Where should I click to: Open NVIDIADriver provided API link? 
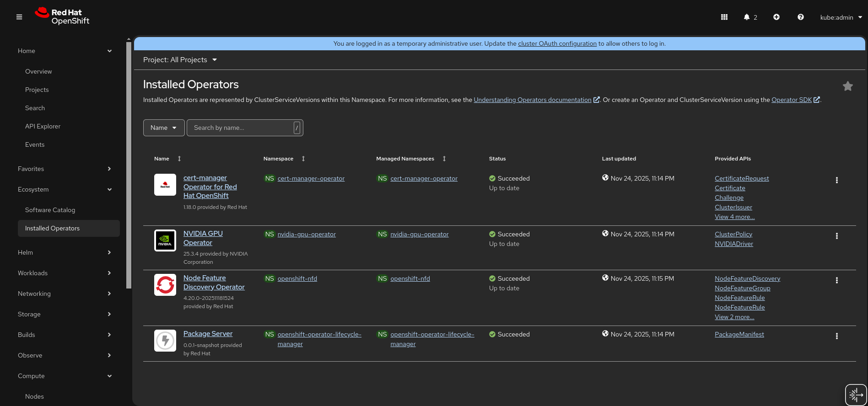(x=734, y=244)
